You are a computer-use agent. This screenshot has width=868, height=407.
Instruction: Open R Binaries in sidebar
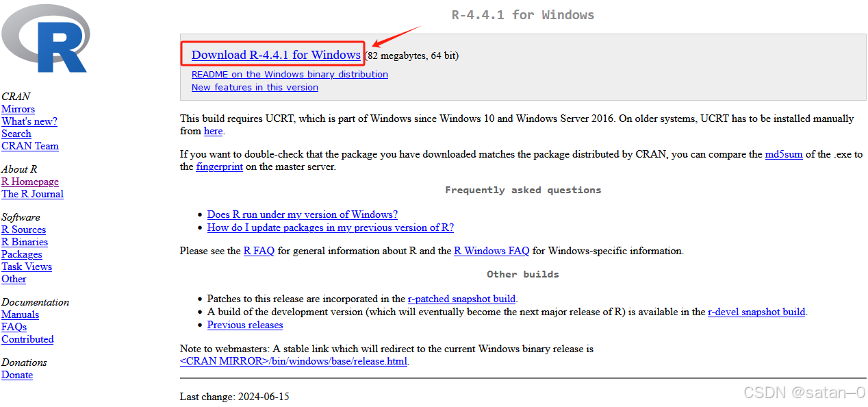(25, 242)
